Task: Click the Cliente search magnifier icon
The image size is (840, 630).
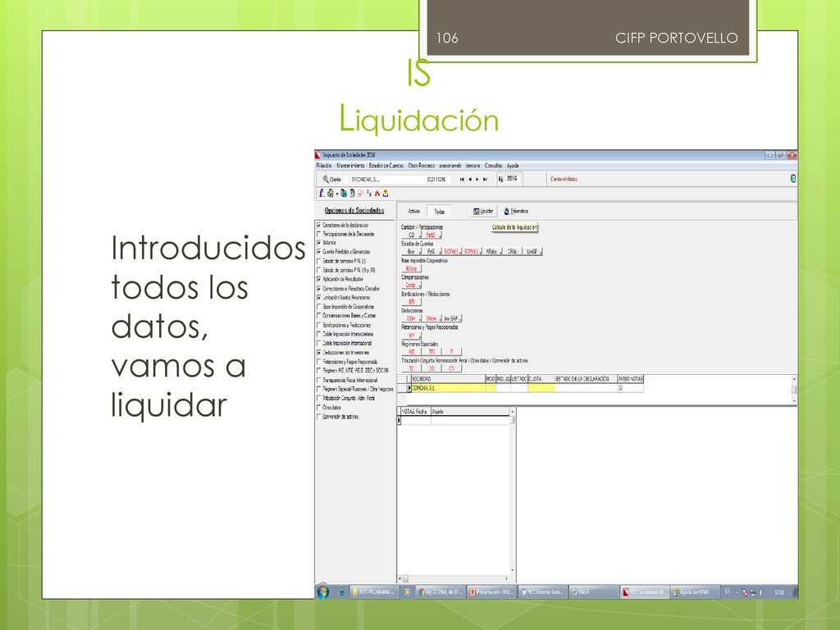Action: click(x=325, y=179)
